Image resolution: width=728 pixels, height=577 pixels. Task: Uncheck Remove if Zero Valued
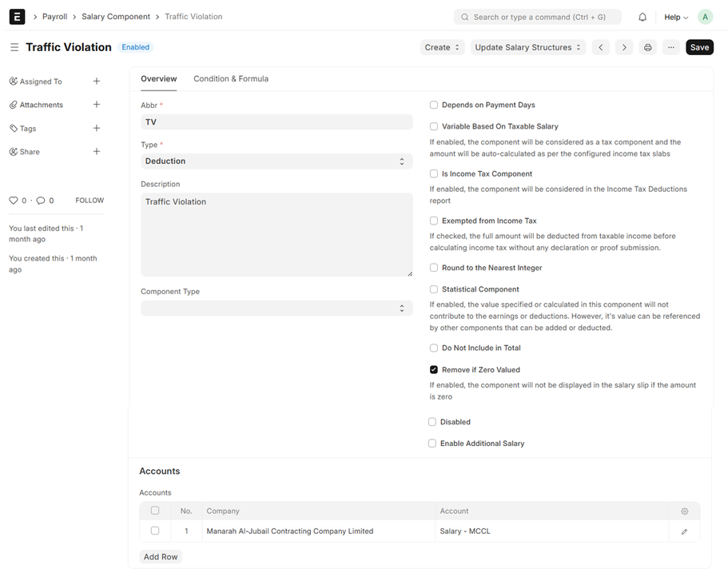(434, 370)
